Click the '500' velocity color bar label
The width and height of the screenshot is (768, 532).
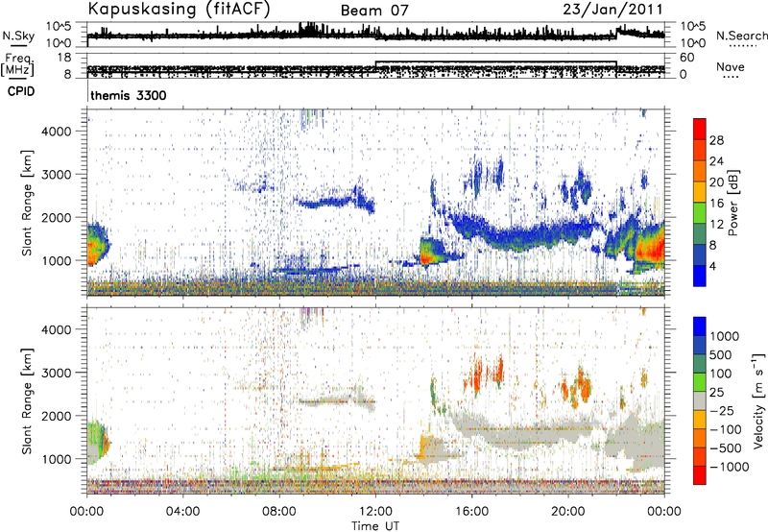click(721, 355)
